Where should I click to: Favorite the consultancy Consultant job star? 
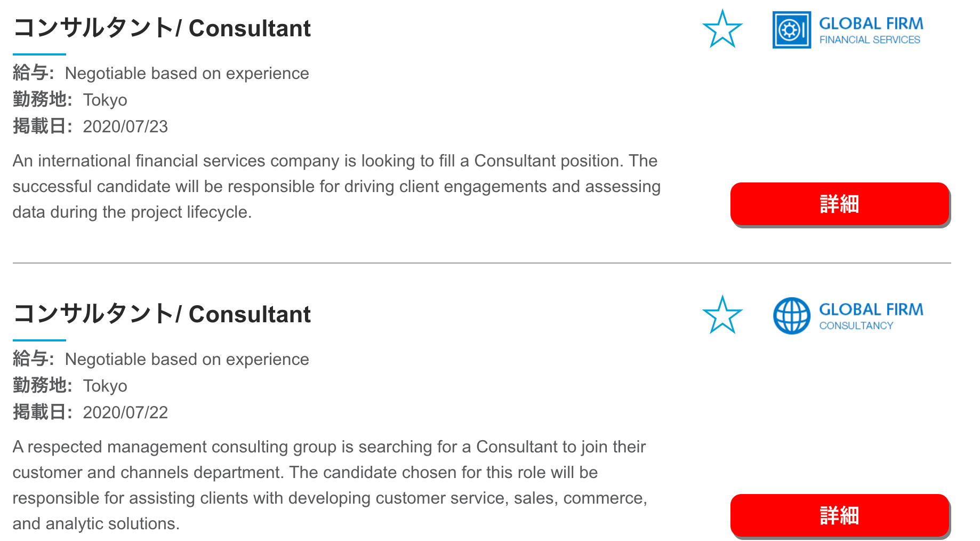(x=722, y=315)
